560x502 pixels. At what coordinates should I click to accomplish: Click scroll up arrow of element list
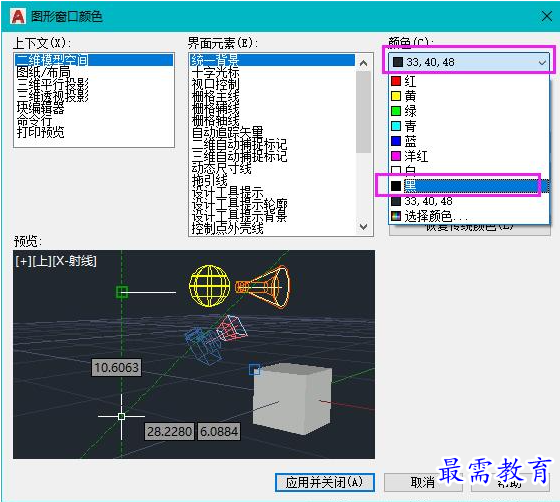tap(364, 64)
